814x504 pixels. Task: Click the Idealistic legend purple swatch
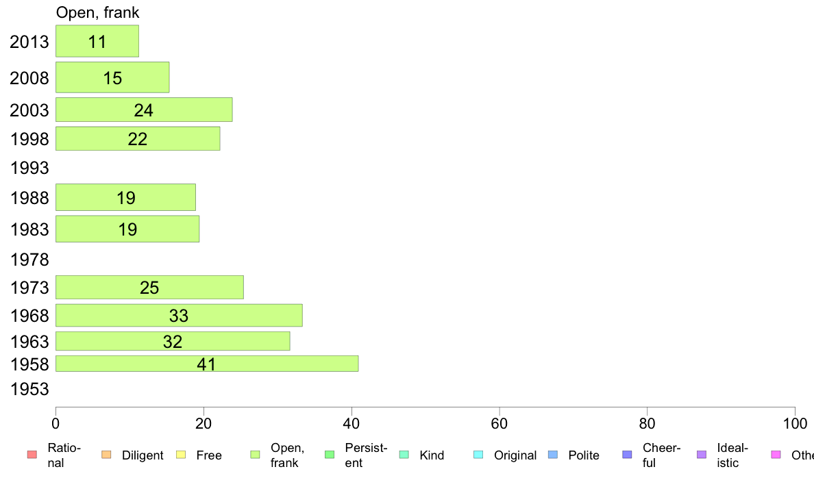click(x=702, y=455)
